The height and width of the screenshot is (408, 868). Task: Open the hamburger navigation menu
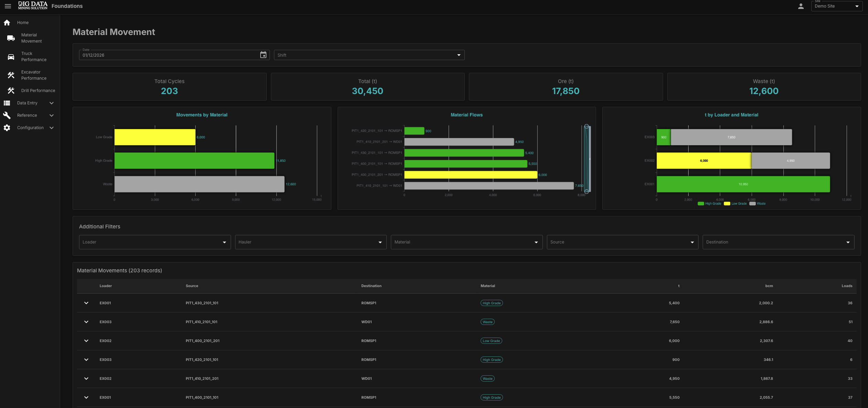[8, 6]
